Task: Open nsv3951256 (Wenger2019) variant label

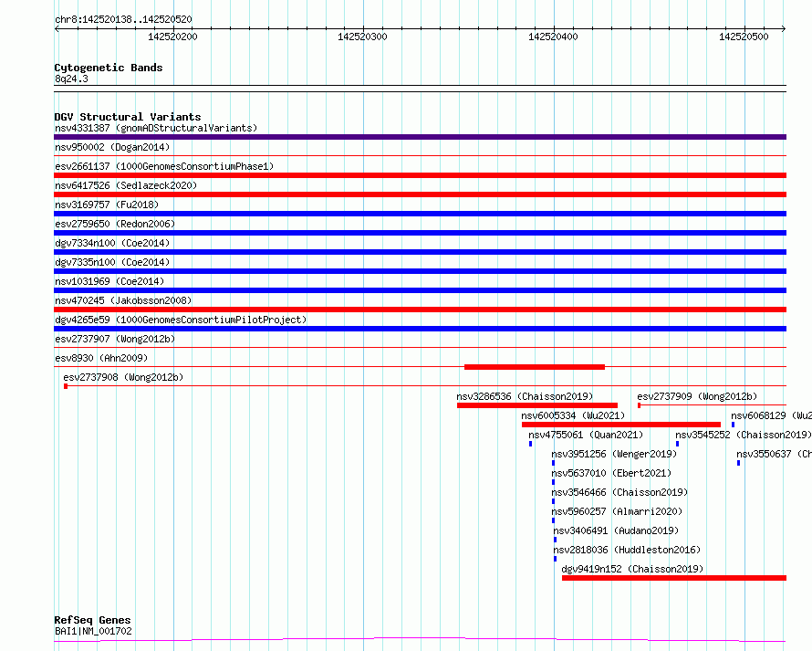Action: tap(614, 454)
